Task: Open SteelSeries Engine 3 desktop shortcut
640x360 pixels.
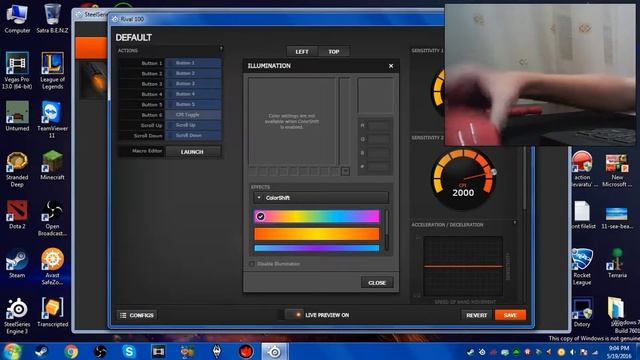Action: [x=17, y=316]
